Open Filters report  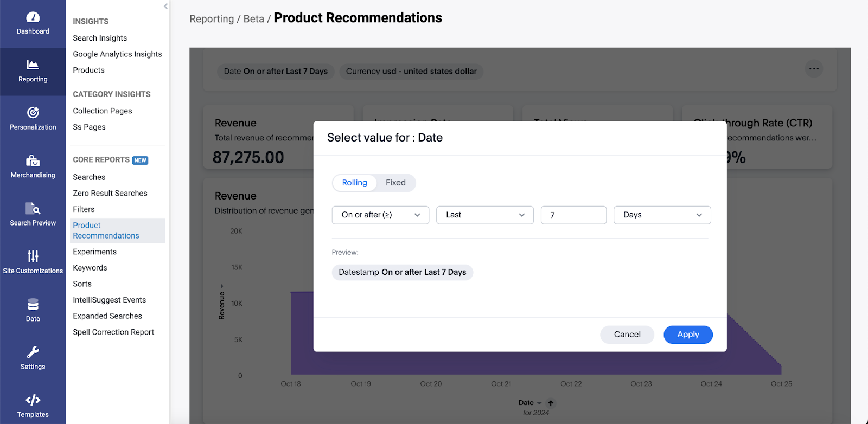tap(84, 209)
